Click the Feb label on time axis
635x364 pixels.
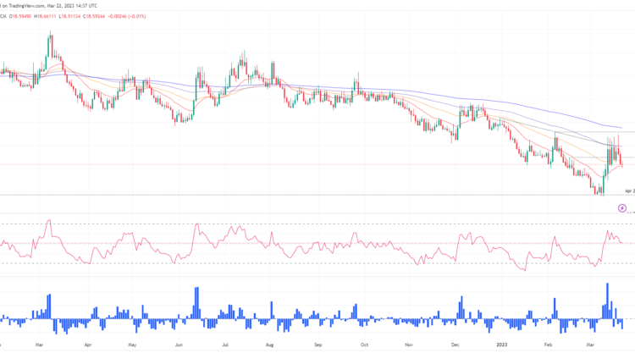[x=548, y=345]
